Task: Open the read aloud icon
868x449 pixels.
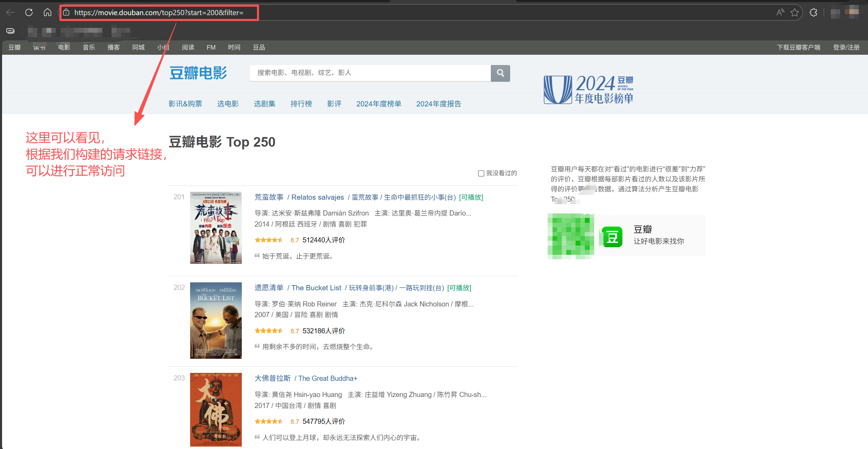Action: click(780, 13)
